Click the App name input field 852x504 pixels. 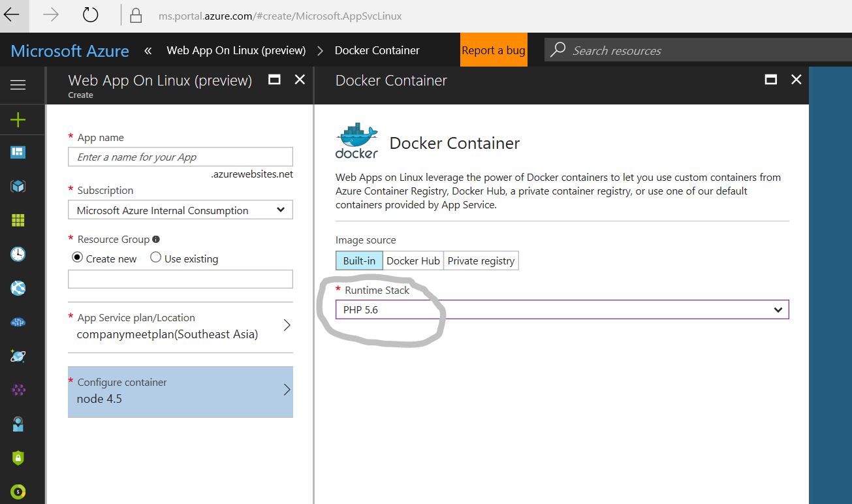pos(180,157)
